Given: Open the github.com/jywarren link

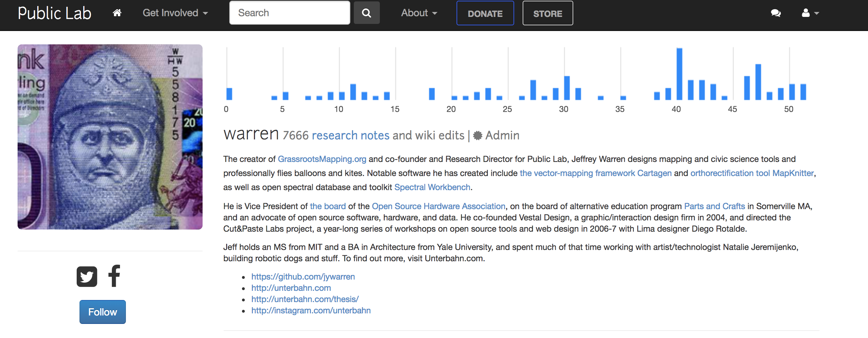Looking at the screenshot, I should [303, 277].
